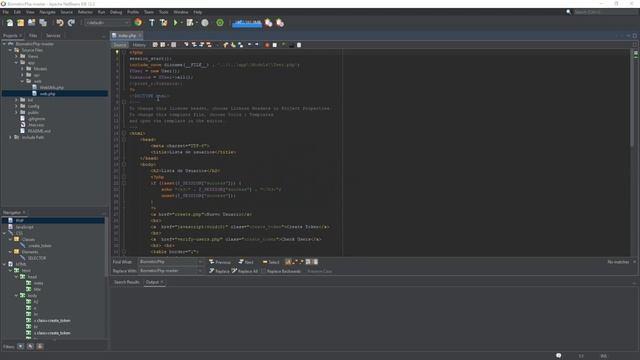Image resolution: width=640 pixels, height=360 pixels.
Task: Collapse the app folder in Projects tree
Action: pos(16,62)
